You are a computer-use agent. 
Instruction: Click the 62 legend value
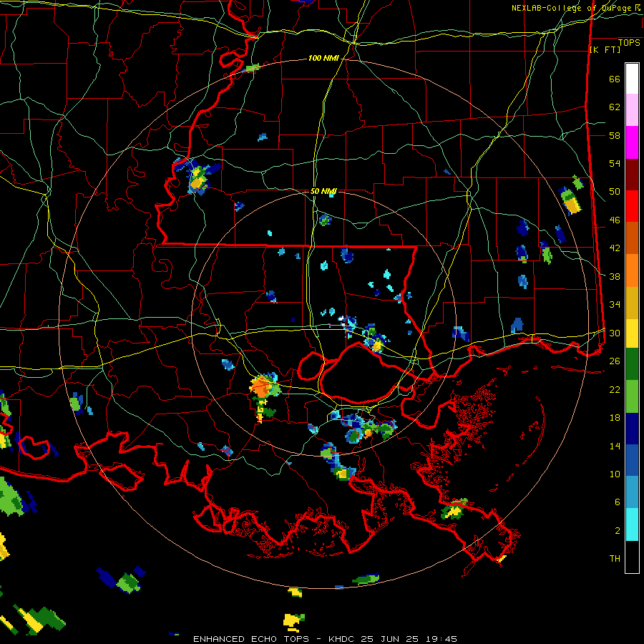click(615, 107)
